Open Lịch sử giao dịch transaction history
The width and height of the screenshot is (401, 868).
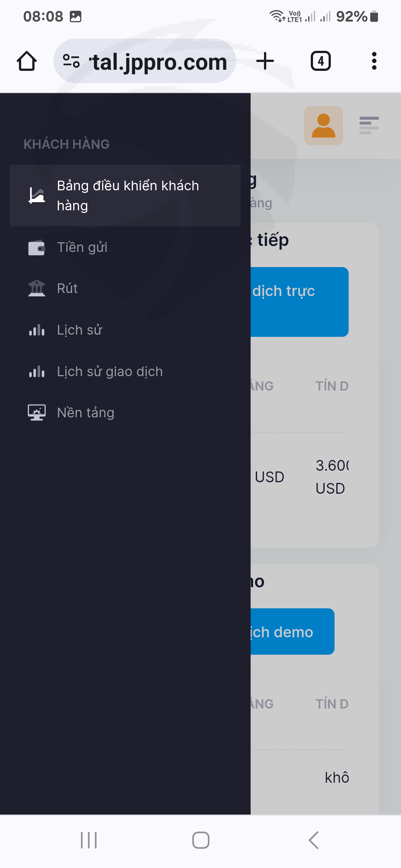coord(110,372)
